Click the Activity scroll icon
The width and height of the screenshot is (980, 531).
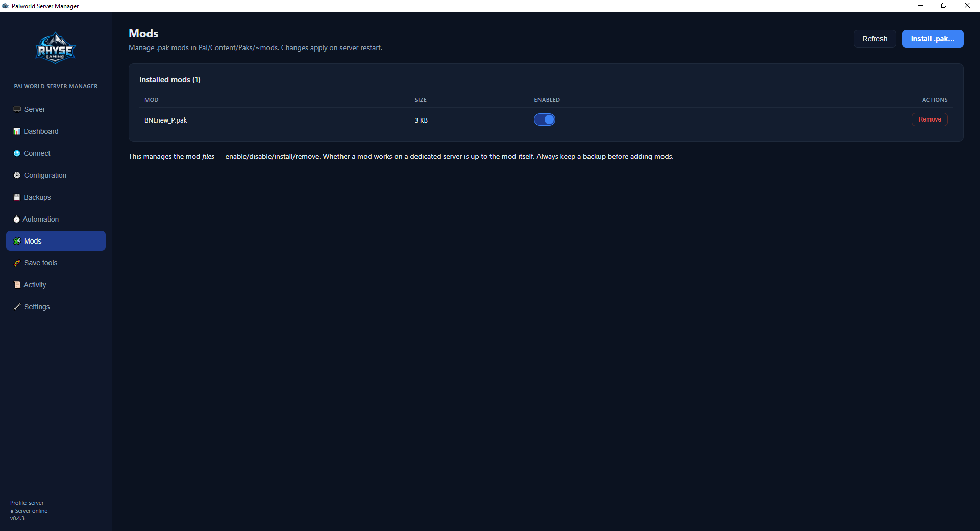[17, 285]
